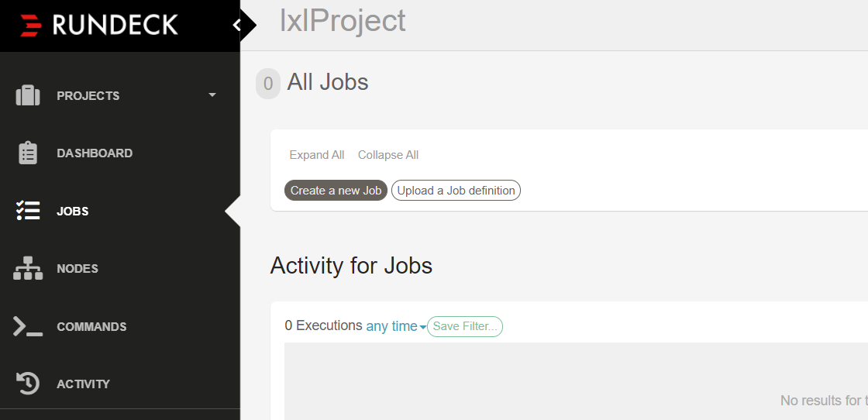
Task: Click the Jobs checklist icon
Action: pos(28,211)
